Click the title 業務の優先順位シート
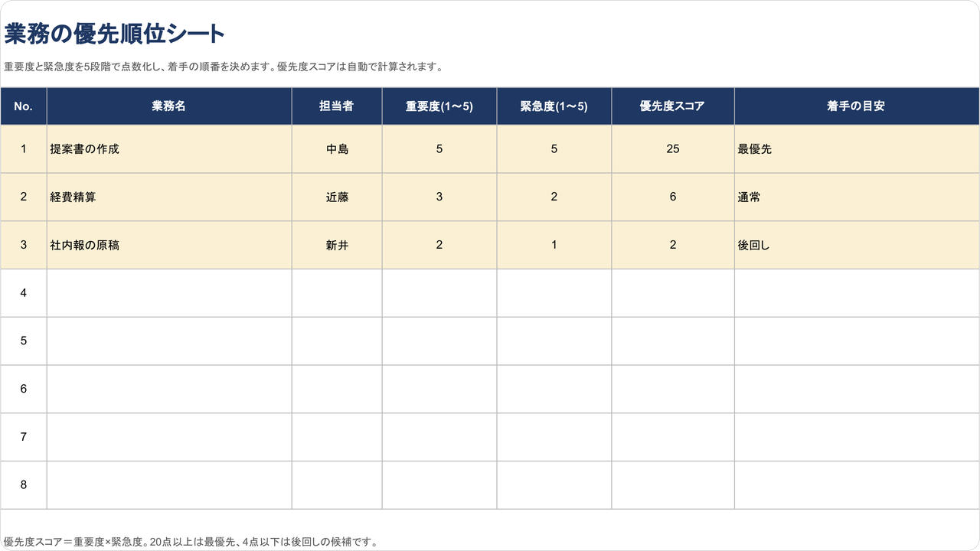Viewport: 980px width, 551px height. click(115, 34)
